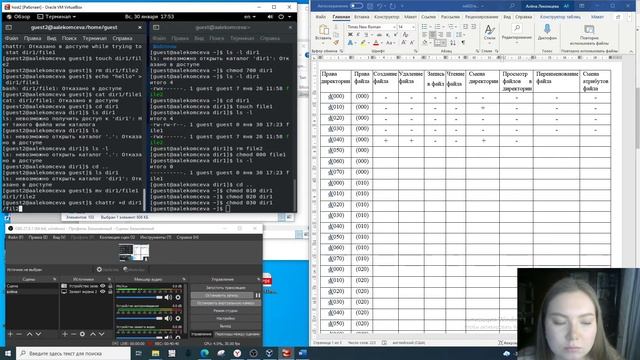Hide the 'Захват экрана 2' source via eye icon
Viewport: 640px width, 360px height.
pyautogui.click(x=103, y=291)
